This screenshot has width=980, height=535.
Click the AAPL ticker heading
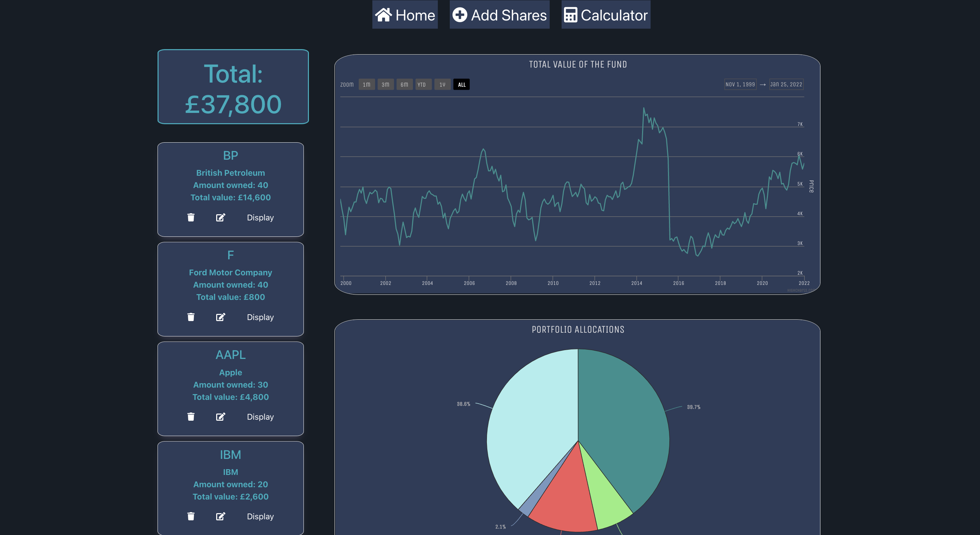231,355
